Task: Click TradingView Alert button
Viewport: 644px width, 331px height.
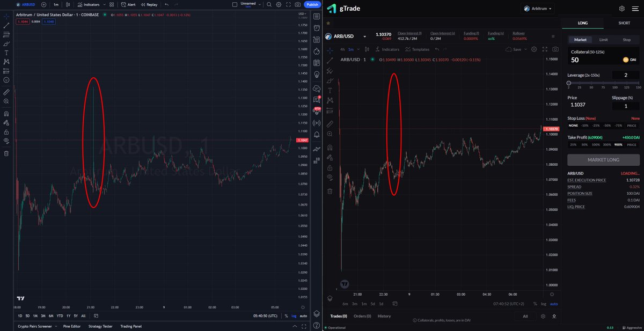Action: click(128, 4)
